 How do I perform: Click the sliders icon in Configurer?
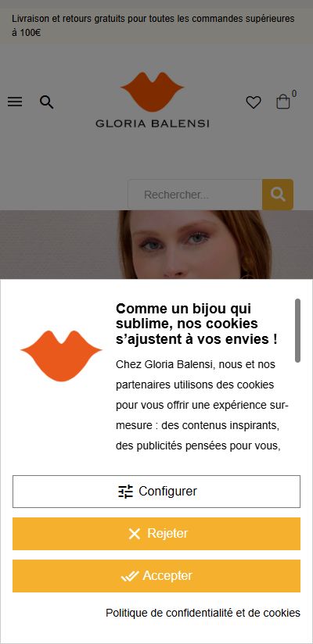[125, 492]
